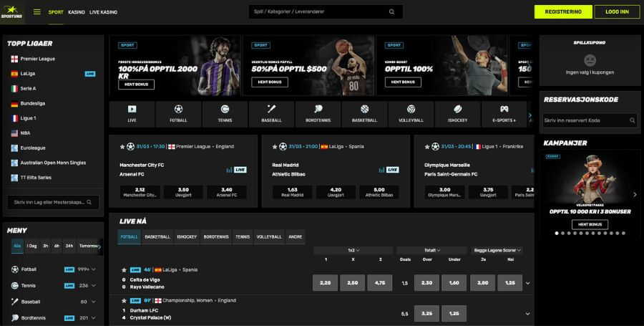
Task: Select odds 2,12 for Manchester City
Action: coord(140,192)
